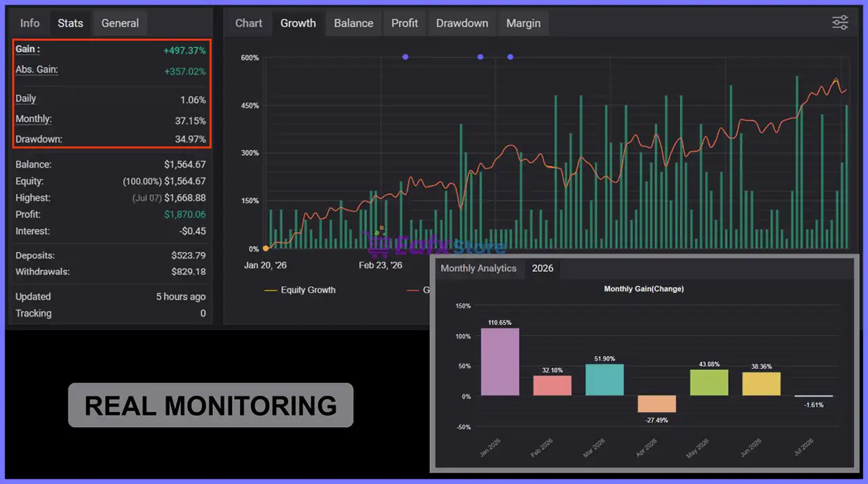Image resolution: width=868 pixels, height=484 pixels.
Task: Click the REAL MONITORING button
Action: tap(211, 405)
